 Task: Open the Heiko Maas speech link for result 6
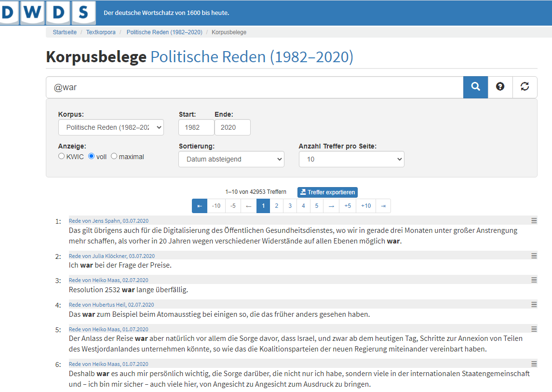[x=108, y=364]
